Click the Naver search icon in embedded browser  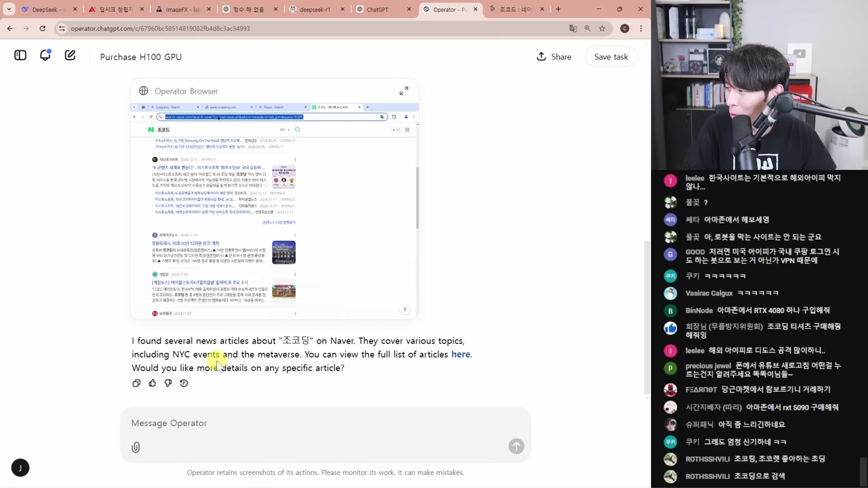pyautogui.click(x=298, y=130)
